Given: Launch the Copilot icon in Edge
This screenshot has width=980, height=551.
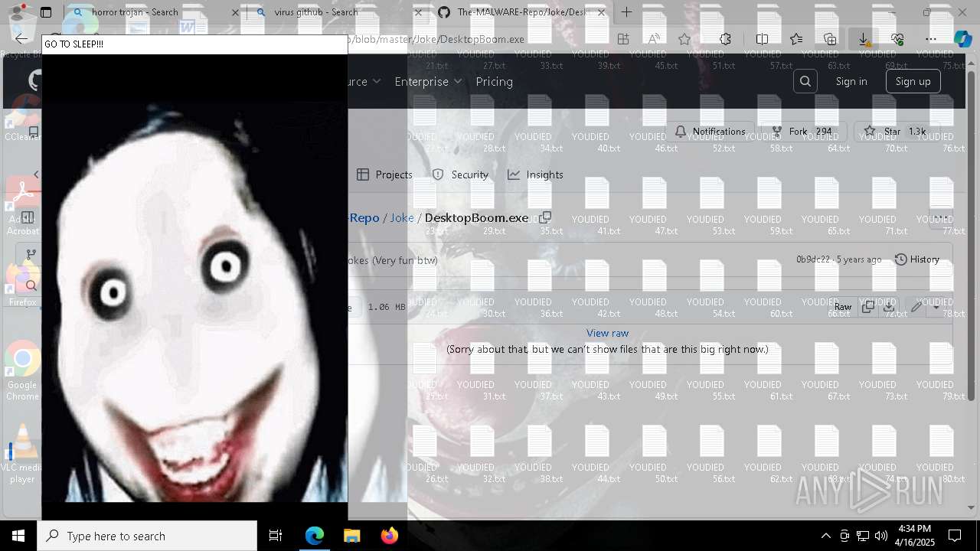Looking at the screenshot, I should 963,39.
